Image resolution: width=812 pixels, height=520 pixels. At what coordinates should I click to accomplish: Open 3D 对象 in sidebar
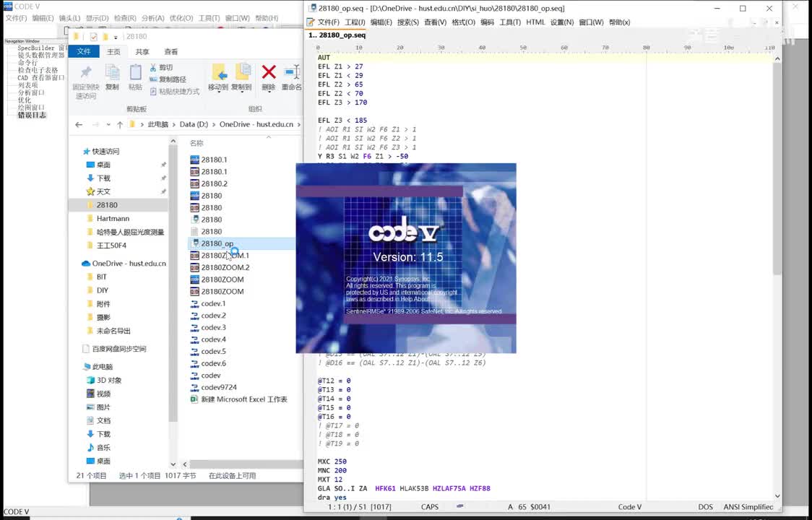coord(104,380)
